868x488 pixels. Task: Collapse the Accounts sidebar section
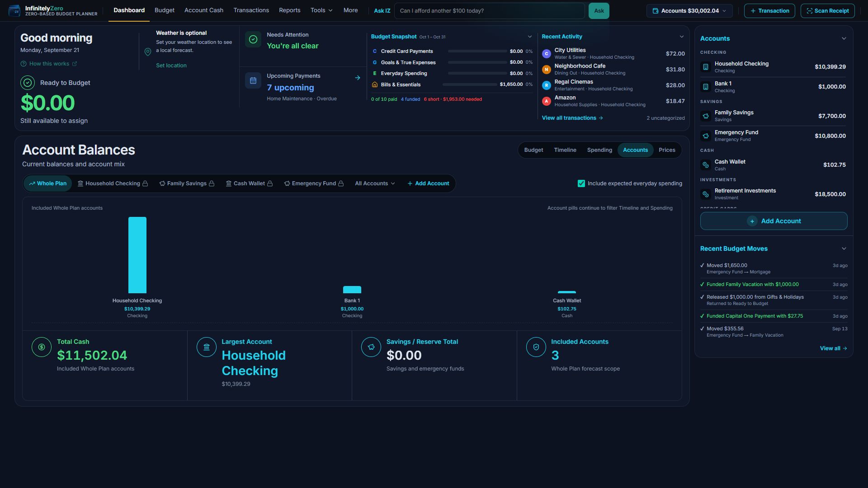pyautogui.click(x=844, y=38)
